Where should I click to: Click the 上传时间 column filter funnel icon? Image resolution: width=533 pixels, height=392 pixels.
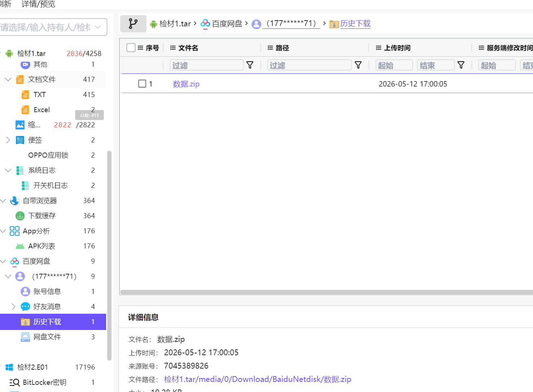(461, 65)
